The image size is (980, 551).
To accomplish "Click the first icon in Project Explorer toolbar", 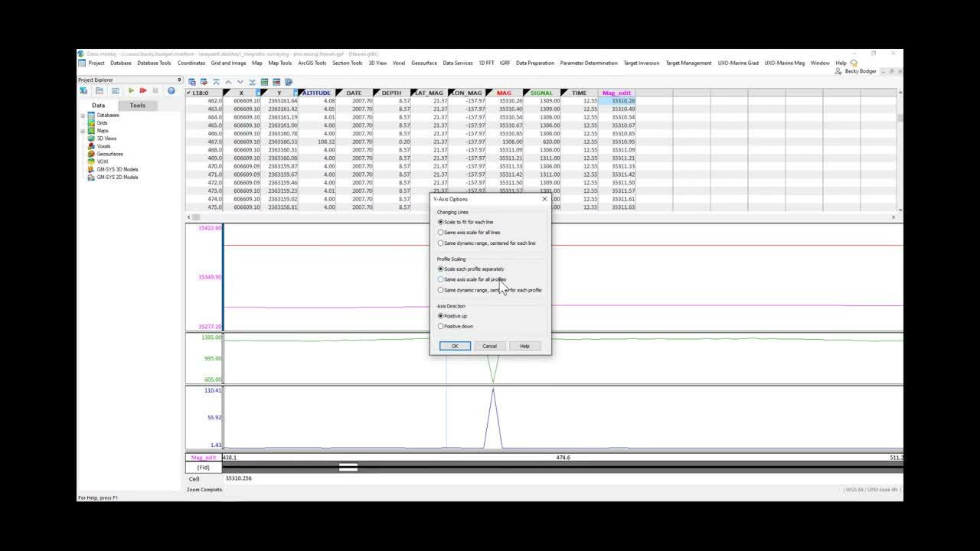I will click(x=83, y=90).
